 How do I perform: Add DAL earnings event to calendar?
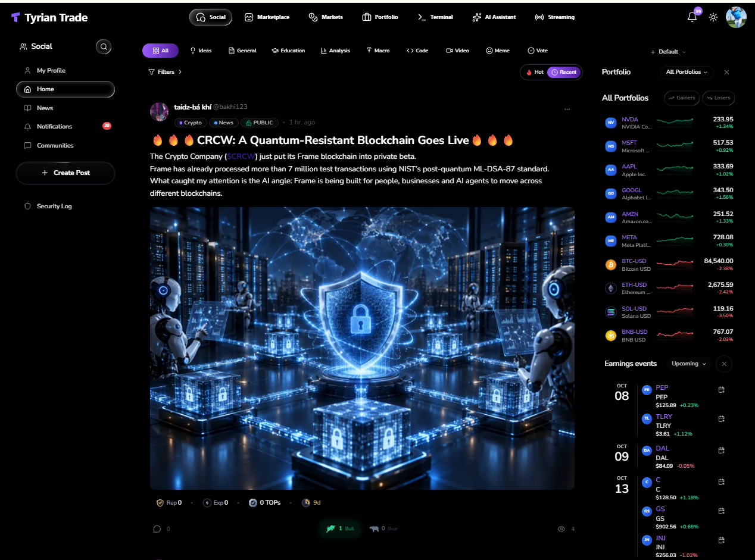(x=721, y=450)
